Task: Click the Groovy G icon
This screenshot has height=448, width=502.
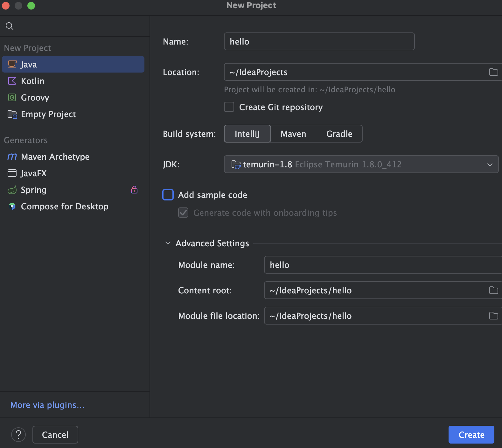Action: click(12, 97)
